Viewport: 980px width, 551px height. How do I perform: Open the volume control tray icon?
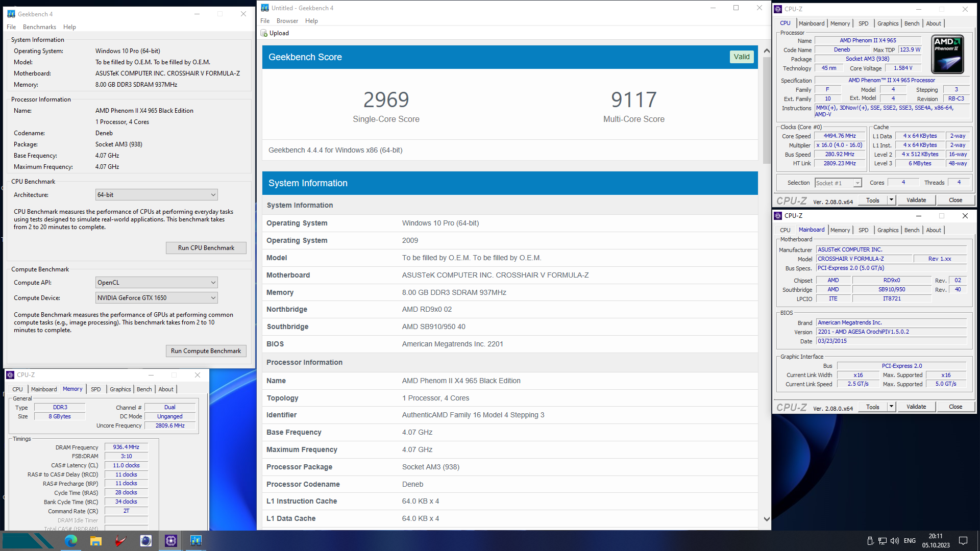(895, 541)
